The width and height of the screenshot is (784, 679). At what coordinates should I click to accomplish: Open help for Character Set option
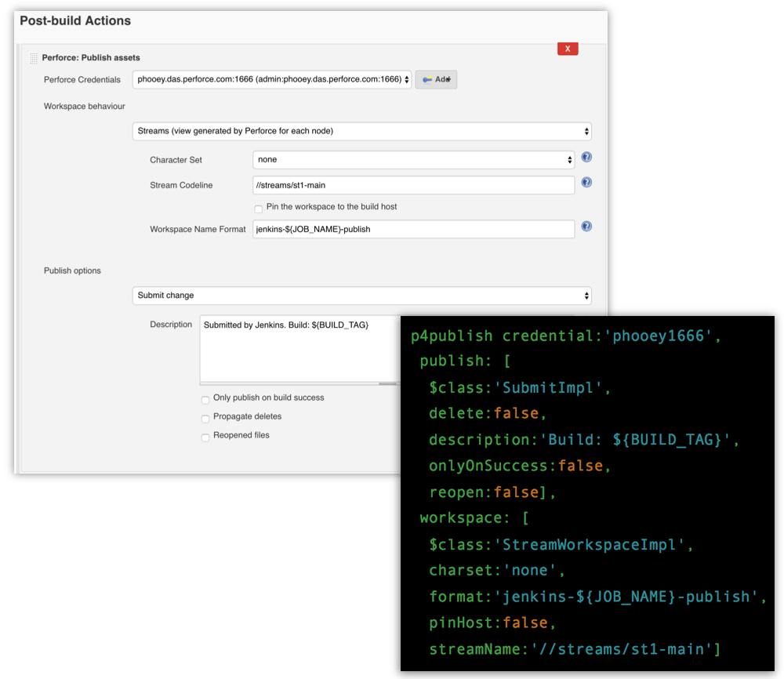(x=586, y=157)
